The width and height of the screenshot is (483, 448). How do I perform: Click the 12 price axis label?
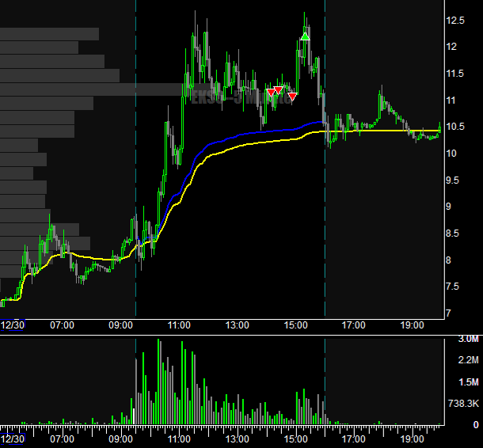(x=451, y=47)
